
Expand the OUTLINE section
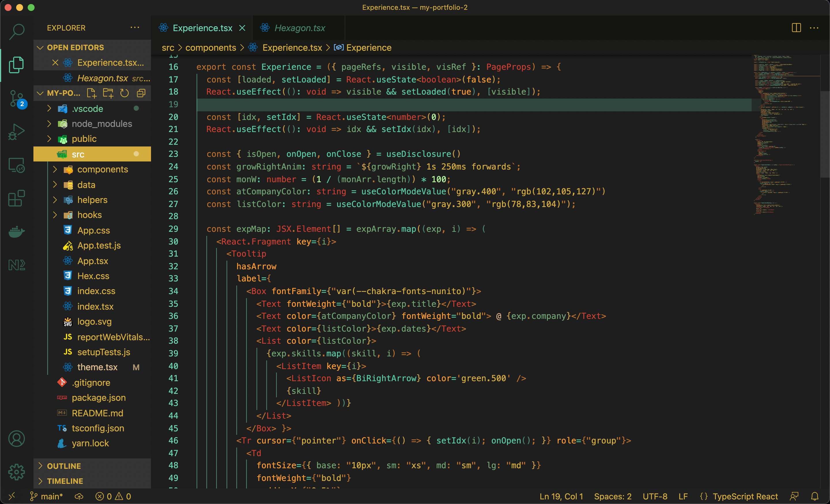64,466
